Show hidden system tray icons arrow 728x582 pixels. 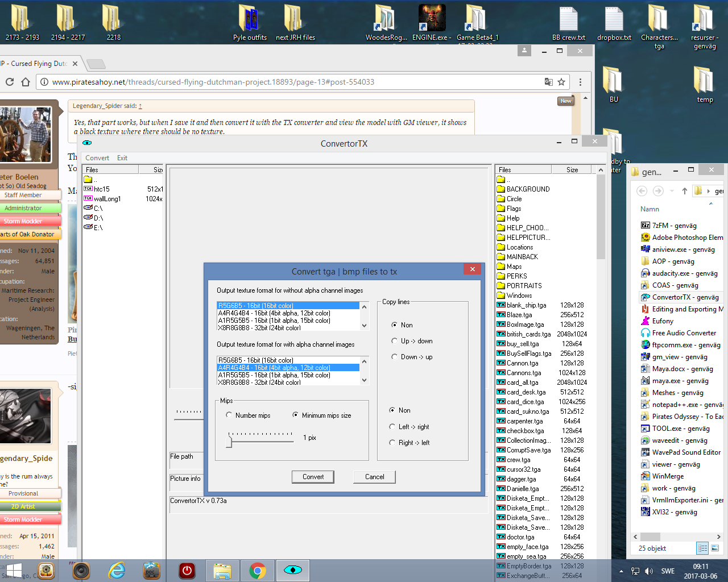coord(621,571)
